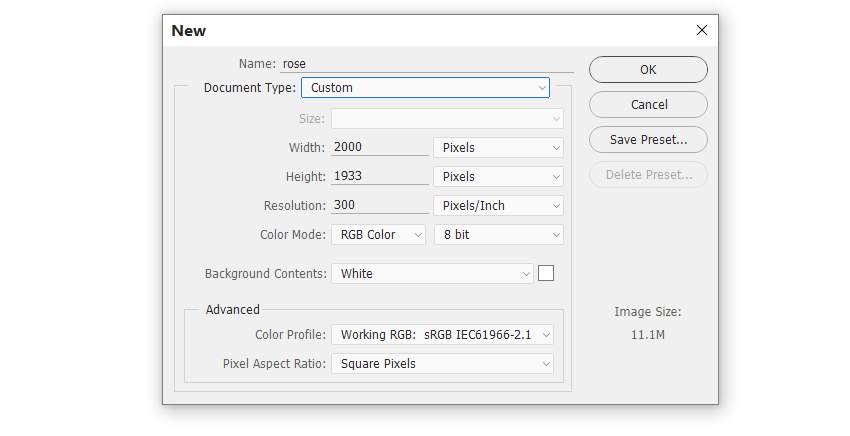The width and height of the screenshot is (850, 436).
Task: Click the Delete Preset button
Action: click(x=648, y=175)
